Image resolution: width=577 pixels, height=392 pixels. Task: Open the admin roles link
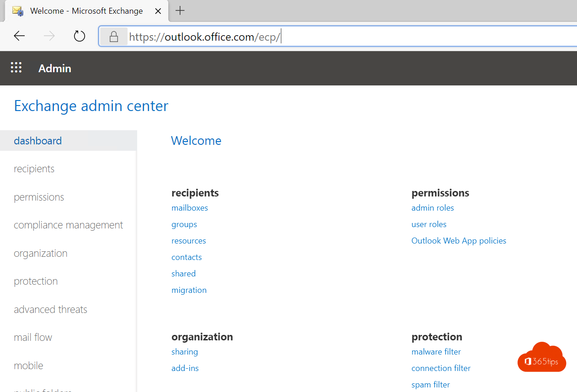(433, 208)
